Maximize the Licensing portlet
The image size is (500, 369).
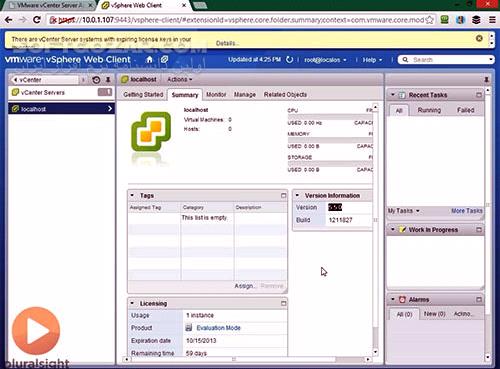pos(283,303)
